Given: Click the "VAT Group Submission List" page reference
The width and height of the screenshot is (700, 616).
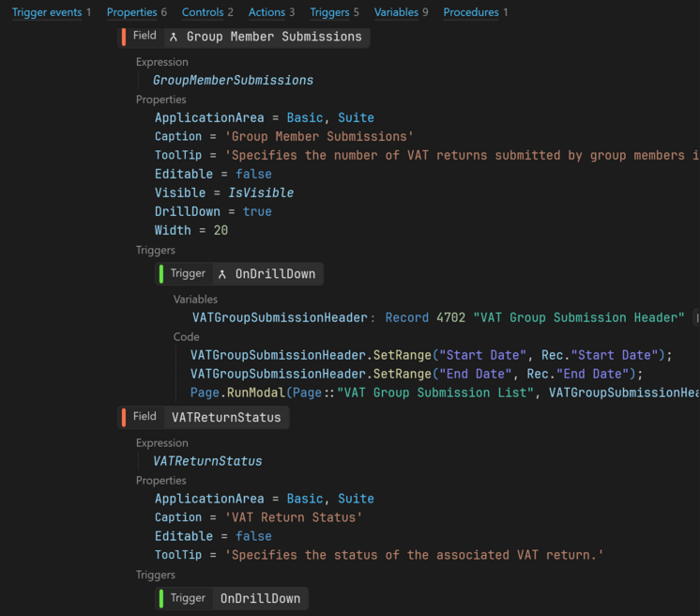Looking at the screenshot, I should point(435,393).
